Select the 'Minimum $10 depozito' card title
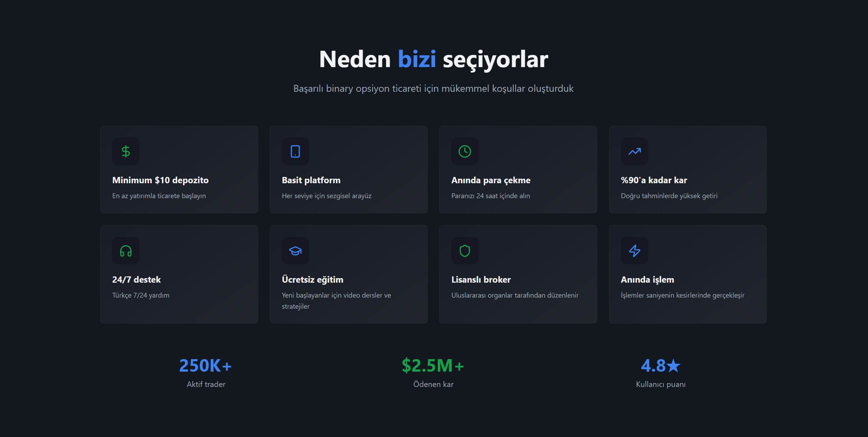The image size is (868, 437). pos(160,180)
